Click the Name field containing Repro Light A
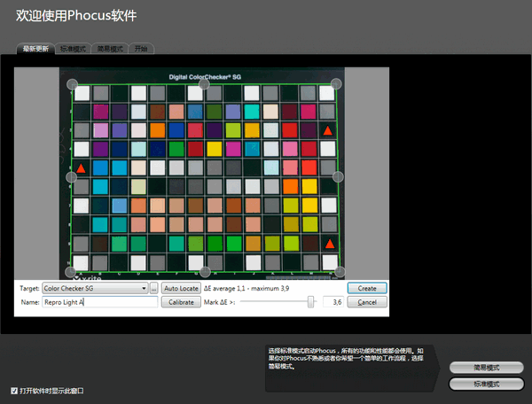 click(99, 302)
